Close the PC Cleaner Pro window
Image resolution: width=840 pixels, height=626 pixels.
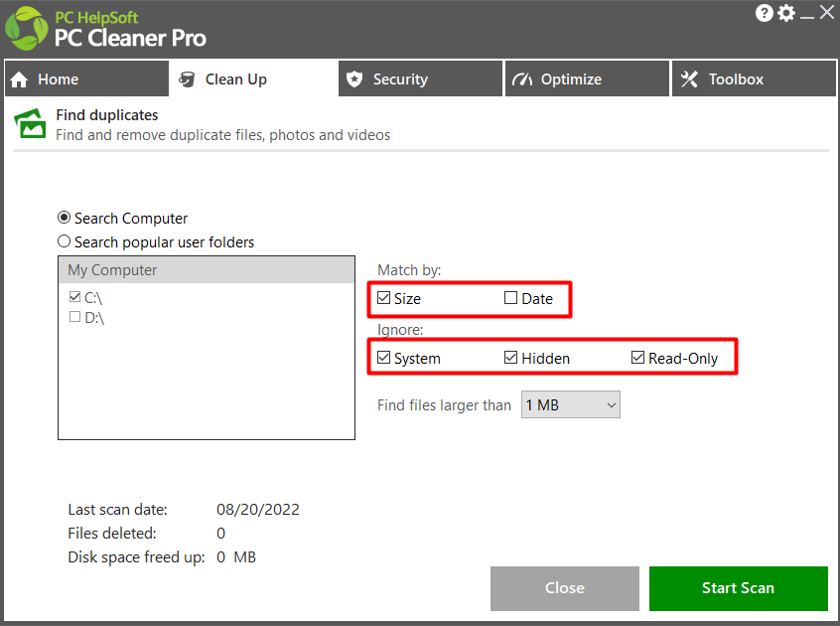pos(827,12)
